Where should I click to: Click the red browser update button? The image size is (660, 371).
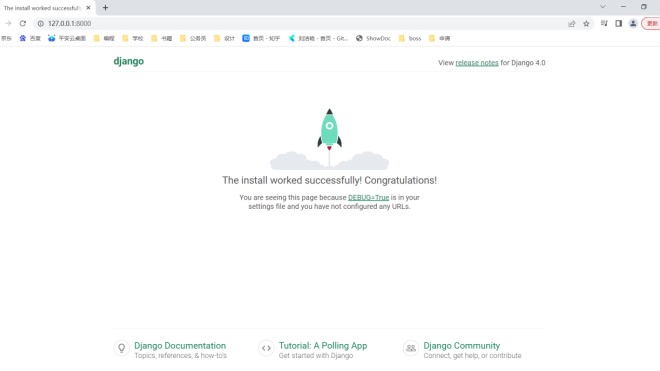pos(651,24)
